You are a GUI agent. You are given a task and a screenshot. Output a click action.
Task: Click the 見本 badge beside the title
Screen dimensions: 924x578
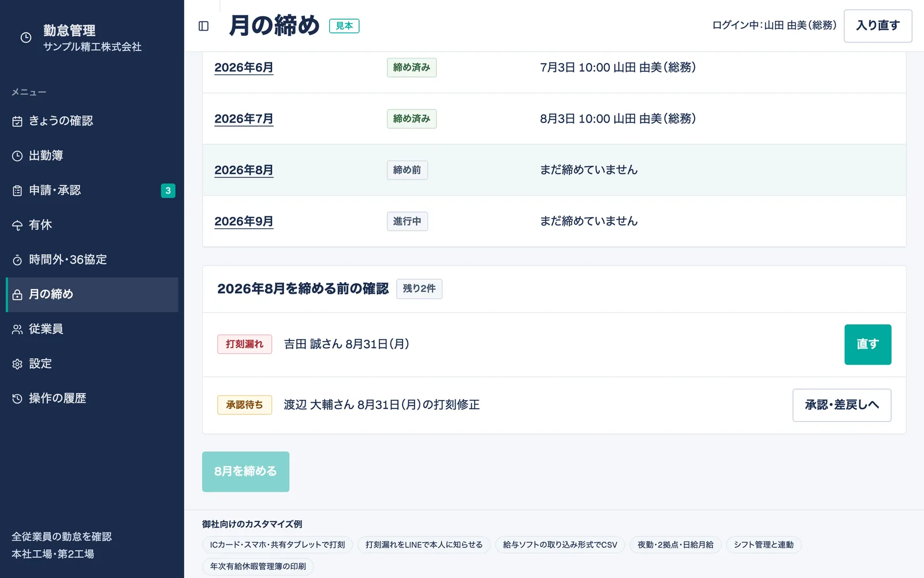(344, 26)
